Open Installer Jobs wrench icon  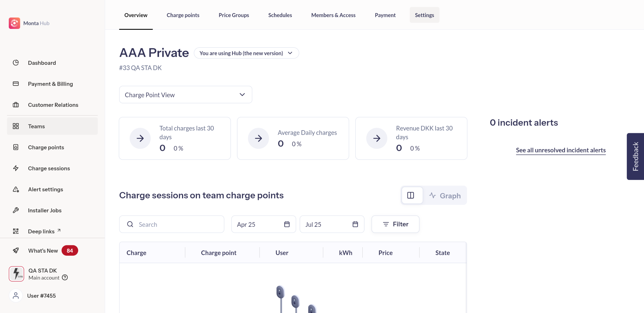[16, 210]
